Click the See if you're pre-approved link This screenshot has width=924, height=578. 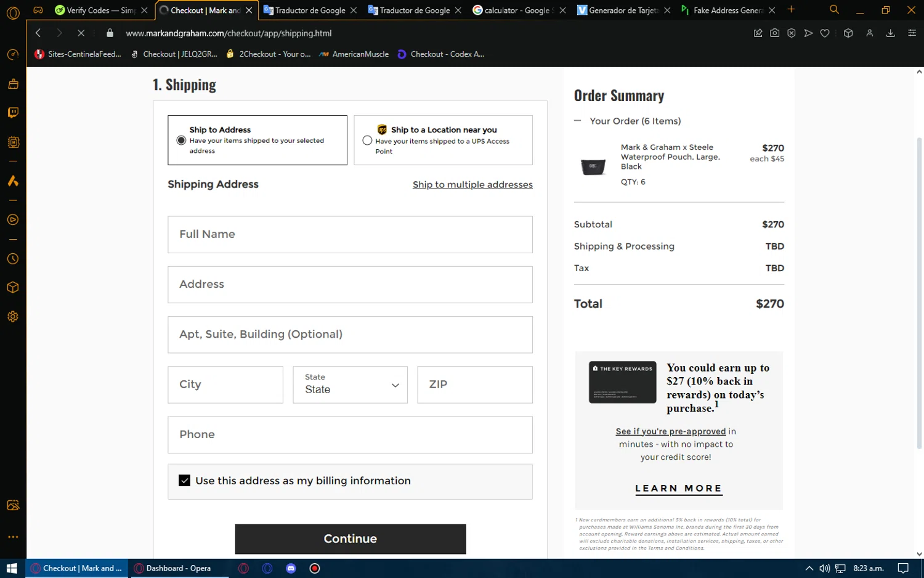point(670,431)
